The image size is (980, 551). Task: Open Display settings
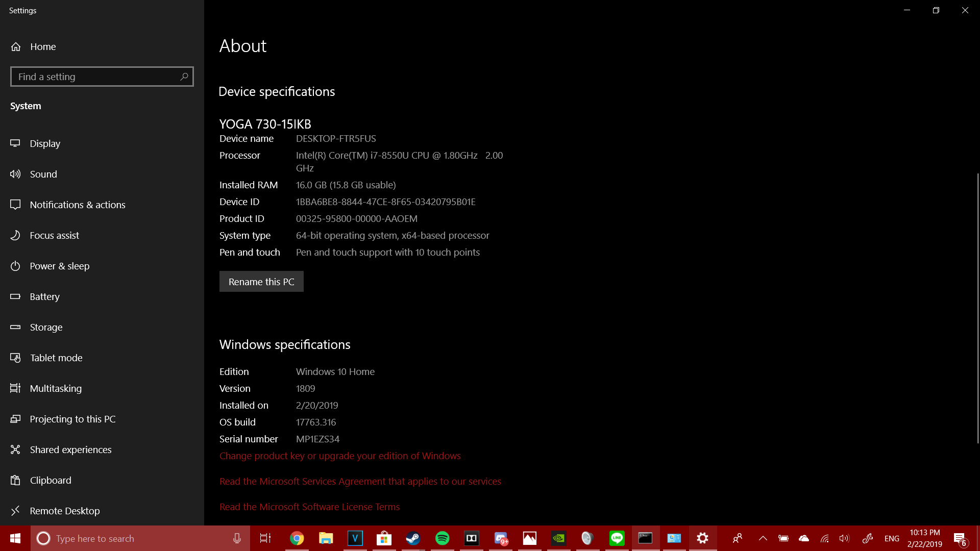coord(45,143)
